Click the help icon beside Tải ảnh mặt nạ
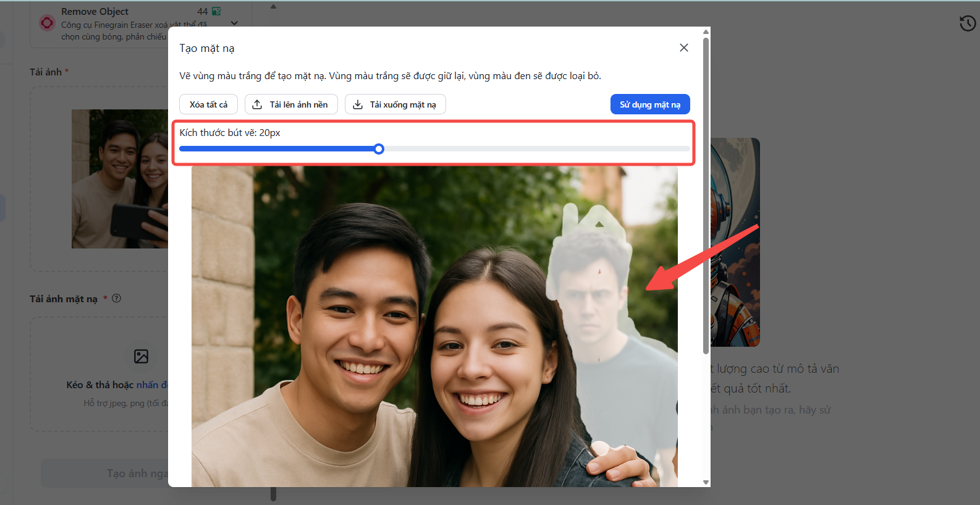The width and height of the screenshot is (980, 505). (117, 299)
